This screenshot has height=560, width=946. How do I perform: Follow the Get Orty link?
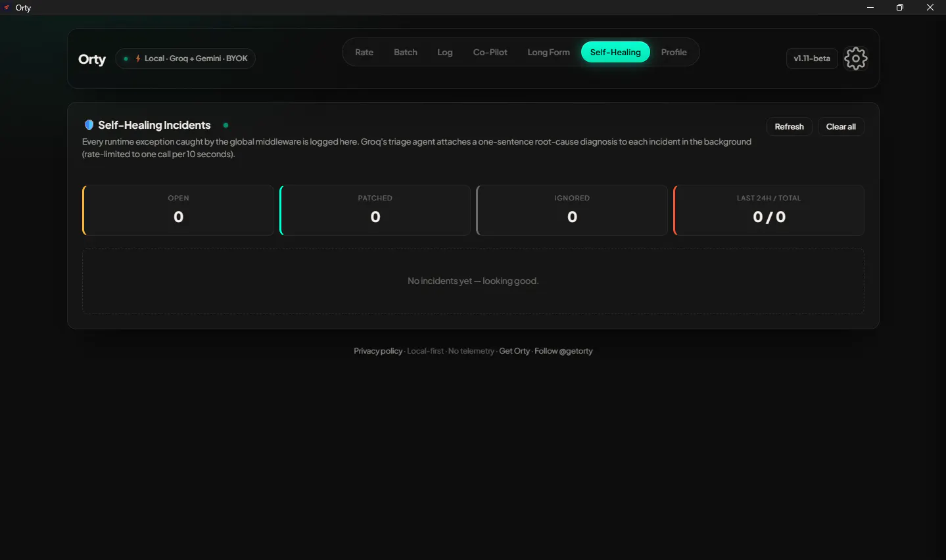(515, 351)
